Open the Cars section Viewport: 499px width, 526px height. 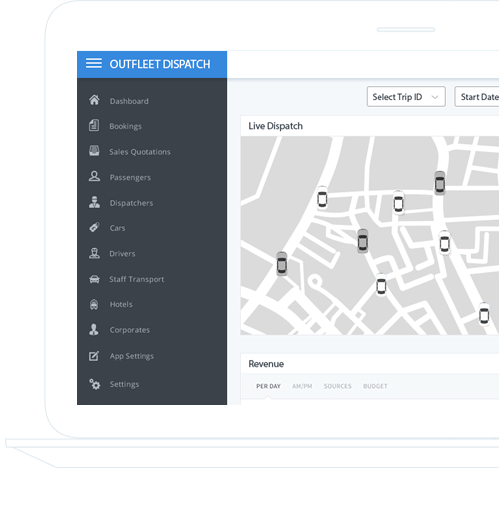[117, 228]
